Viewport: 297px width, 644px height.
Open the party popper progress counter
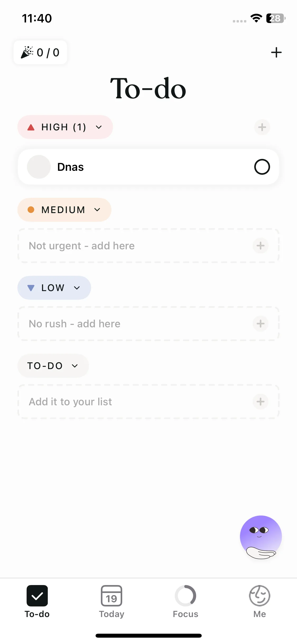(40, 52)
